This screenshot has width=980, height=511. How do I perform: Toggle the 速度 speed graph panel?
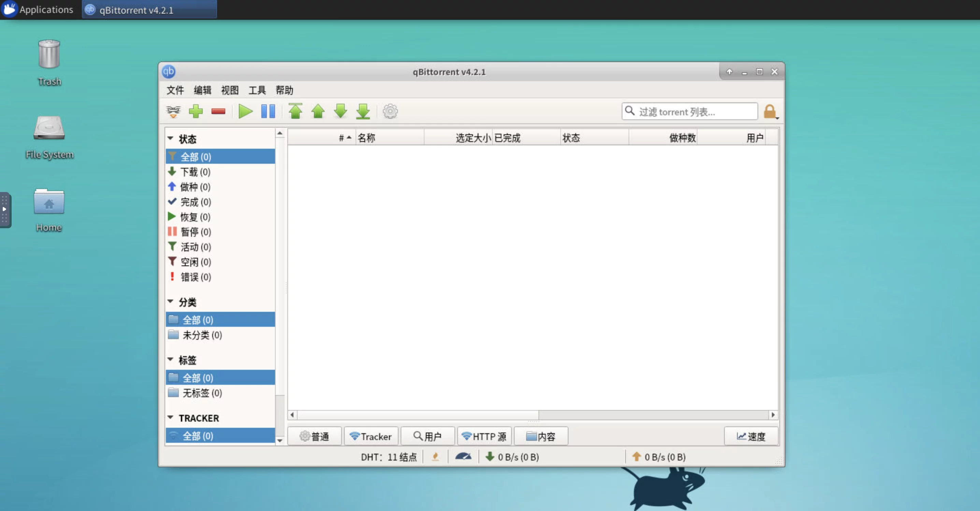751,436
